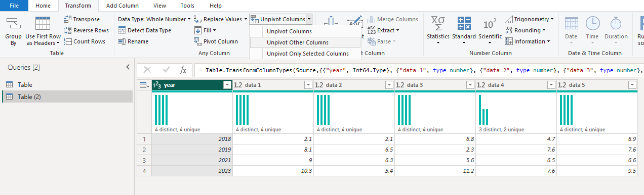Viewport: 644px width, 195px height.
Task: Open the Extract dropdown
Action: [x=384, y=30]
